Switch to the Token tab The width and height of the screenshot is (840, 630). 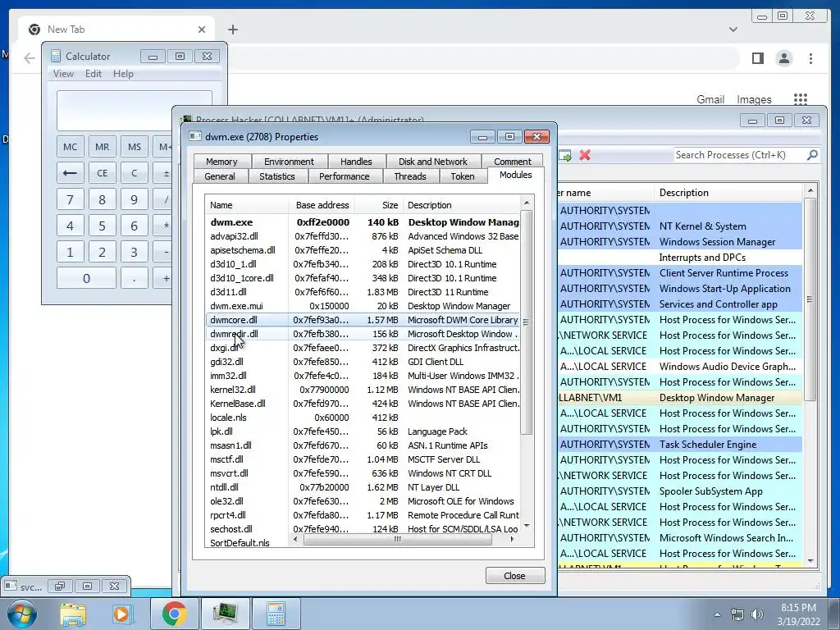(463, 176)
